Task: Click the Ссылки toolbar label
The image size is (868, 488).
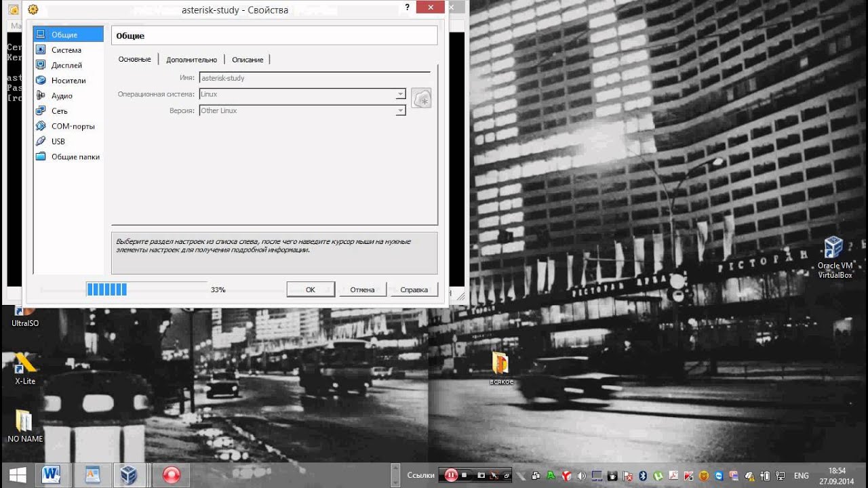Action: point(420,476)
